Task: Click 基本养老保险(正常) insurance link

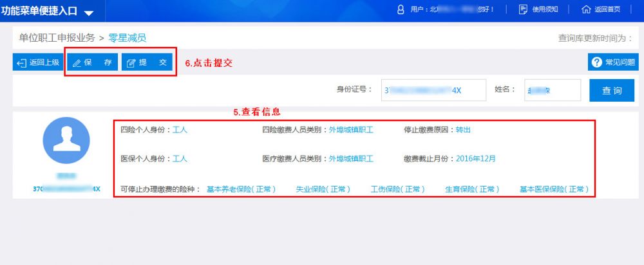Action: coord(241,189)
